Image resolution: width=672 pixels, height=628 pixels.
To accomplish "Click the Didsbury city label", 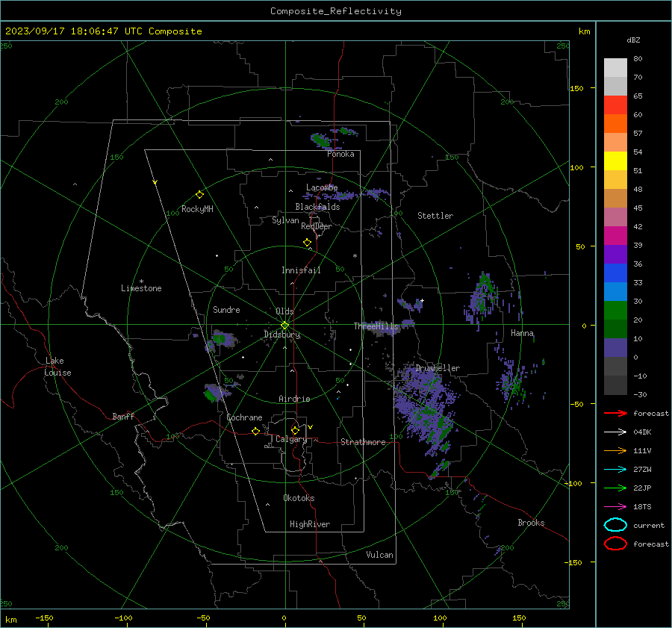I will (x=281, y=335).
